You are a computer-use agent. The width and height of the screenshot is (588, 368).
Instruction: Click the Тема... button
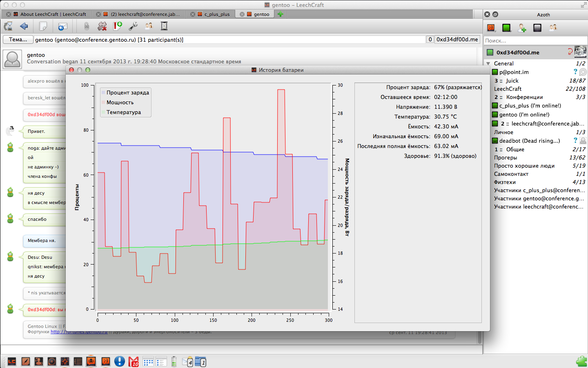click(x=18, y=40)
